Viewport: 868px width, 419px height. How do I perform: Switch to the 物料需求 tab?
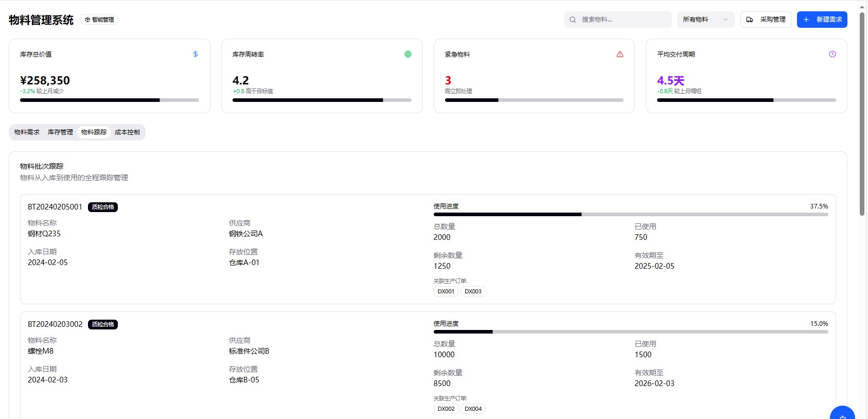(x=27, y=132)
